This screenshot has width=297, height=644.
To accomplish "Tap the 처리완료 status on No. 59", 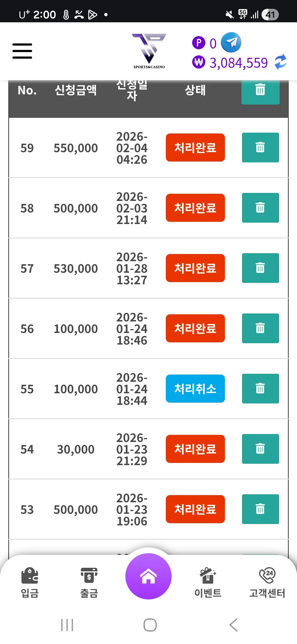I will coord(195,148).
